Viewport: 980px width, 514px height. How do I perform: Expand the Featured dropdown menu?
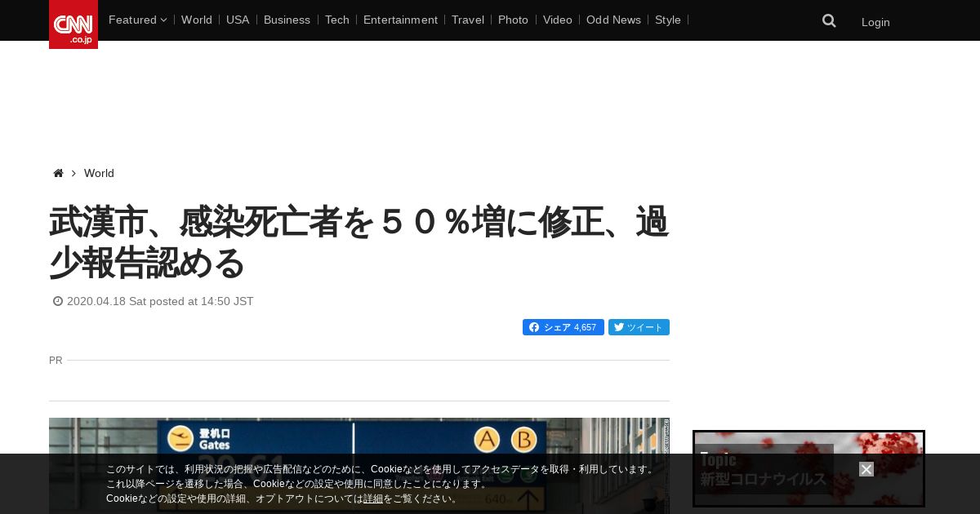click(x=137, y=20)
